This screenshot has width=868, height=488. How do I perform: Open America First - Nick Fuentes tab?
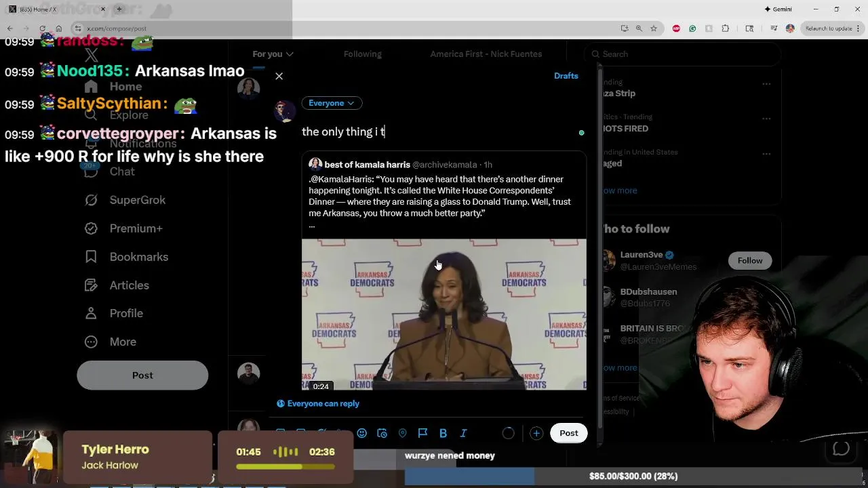[x=486, y=54]
